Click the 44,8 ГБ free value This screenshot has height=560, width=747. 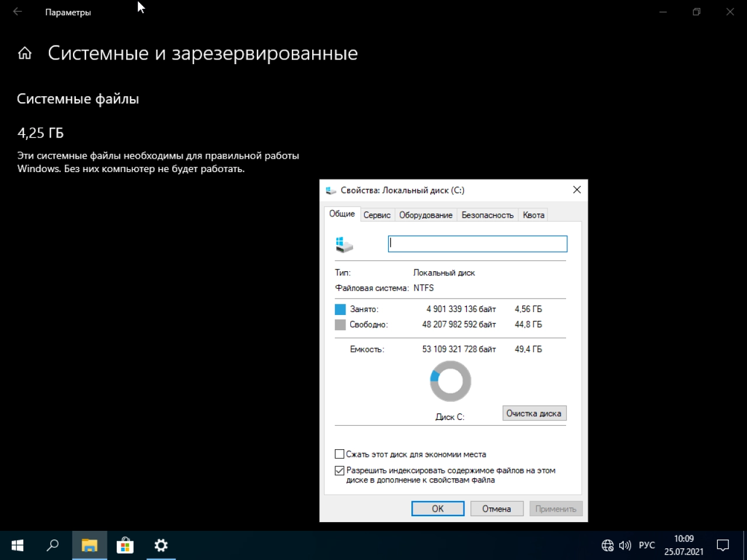click(x=528, y=324)
